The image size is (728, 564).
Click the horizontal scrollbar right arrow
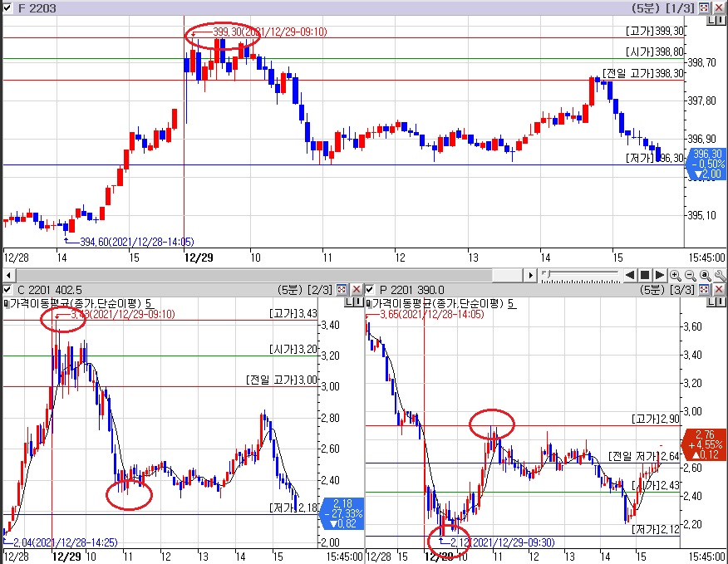(531, 275)
